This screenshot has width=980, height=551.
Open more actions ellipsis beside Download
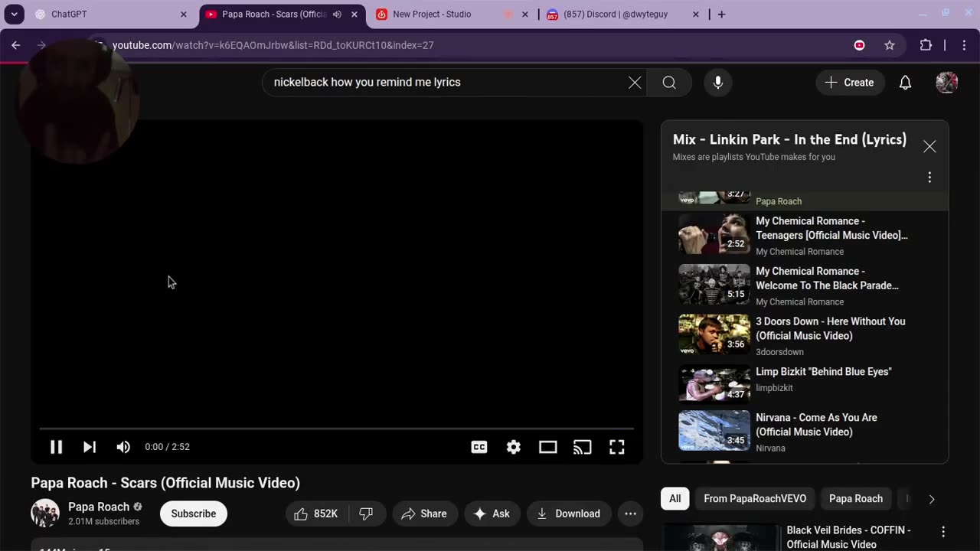pyautogui.click(x=630, y=514)
